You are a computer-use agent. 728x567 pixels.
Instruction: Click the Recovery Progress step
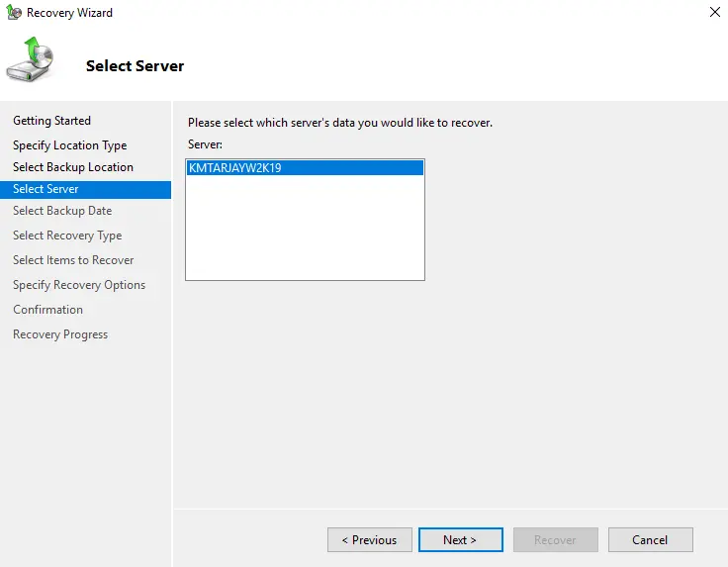coord(60,334)
